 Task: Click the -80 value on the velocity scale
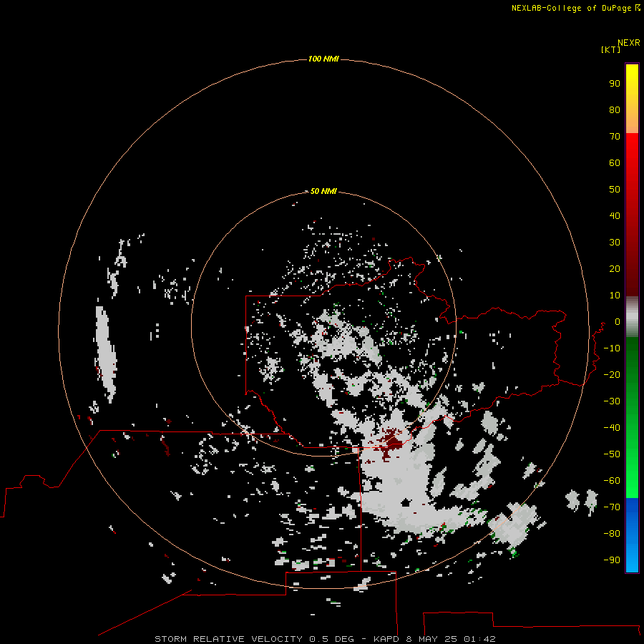[612, 534]
